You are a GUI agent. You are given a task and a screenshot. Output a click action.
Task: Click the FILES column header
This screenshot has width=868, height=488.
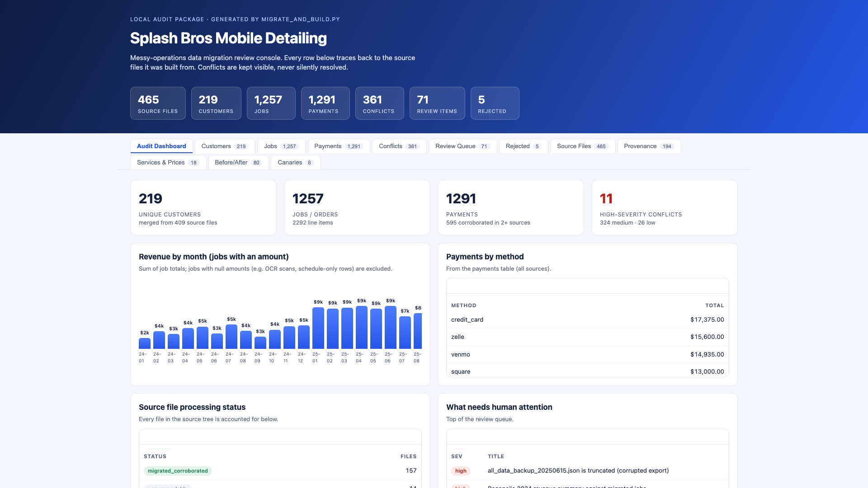409,456
